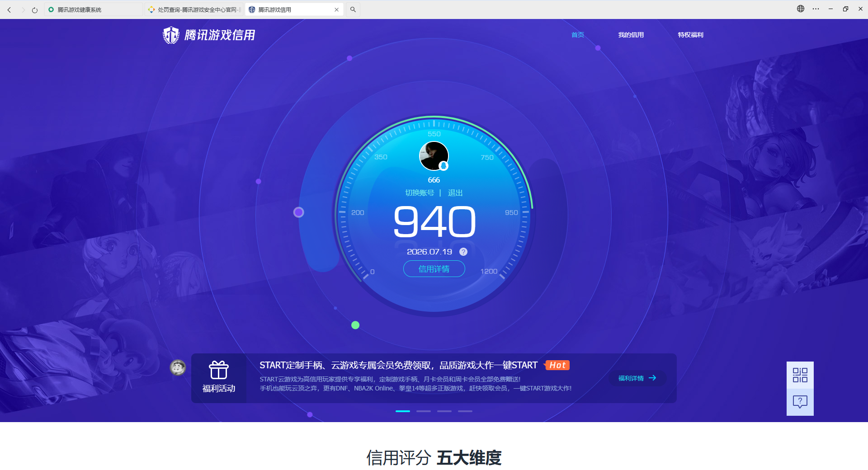Click the small mascot avatar near banner

point(178,367)
